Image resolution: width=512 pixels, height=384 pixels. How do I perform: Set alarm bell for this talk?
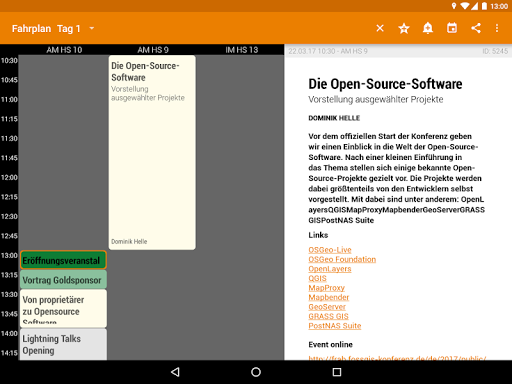(x=428, y=28)
